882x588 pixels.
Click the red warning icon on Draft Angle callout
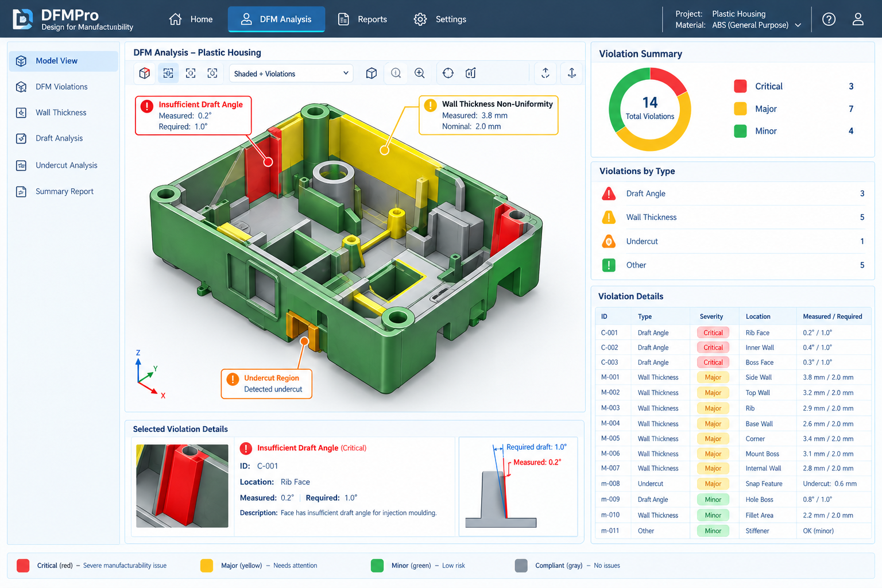(x=147, y=106)
